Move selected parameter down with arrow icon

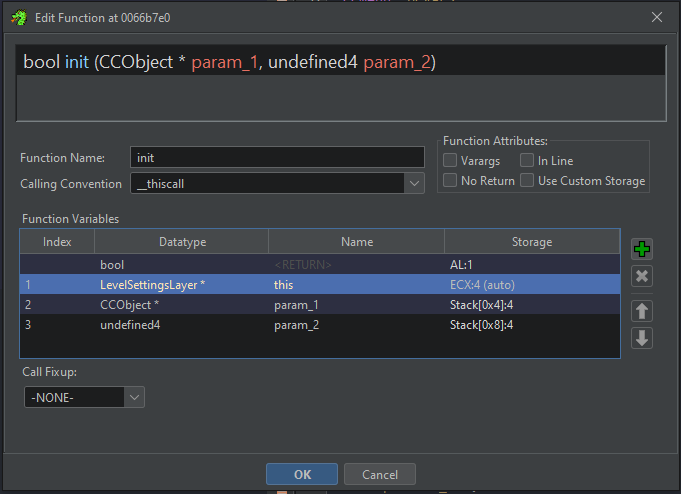pyautogui.click(x=643, y=338)
